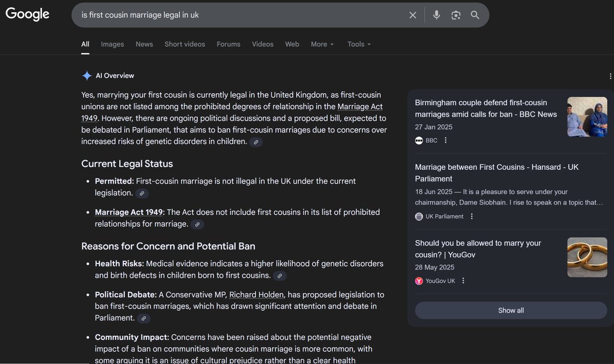Open source link icon beside Health Risks bullet
This screenshot has width=614, height=364.
click(279, 276)
